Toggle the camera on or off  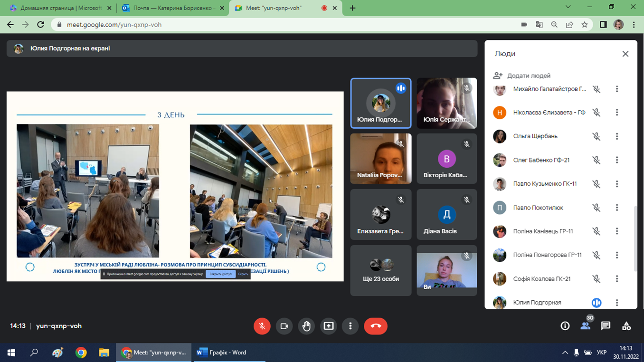tap(284, 326)
